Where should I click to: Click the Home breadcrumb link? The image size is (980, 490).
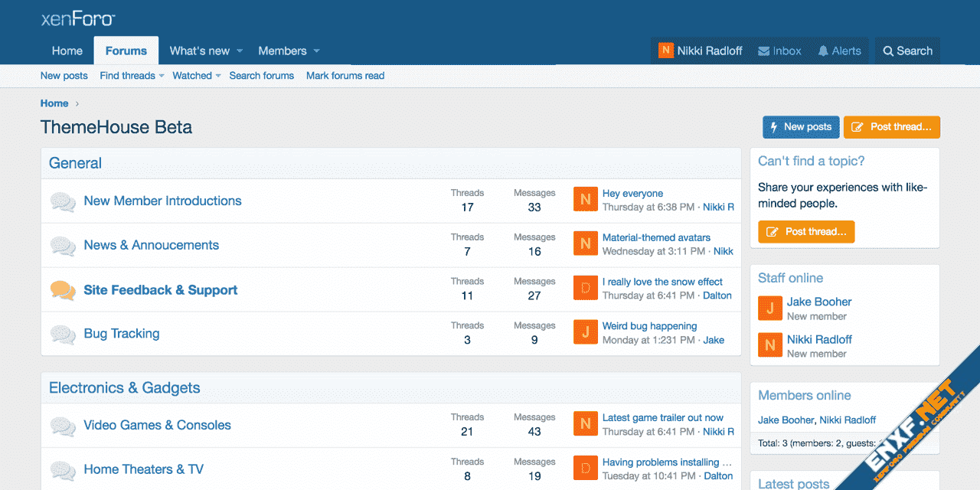tap(54, 103)
